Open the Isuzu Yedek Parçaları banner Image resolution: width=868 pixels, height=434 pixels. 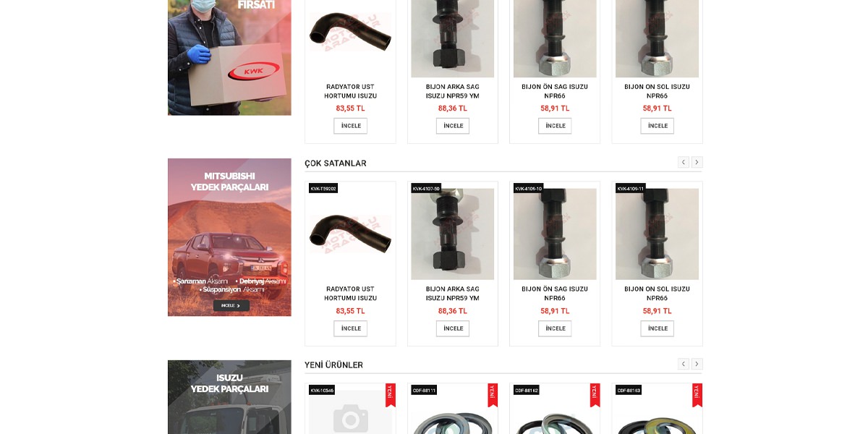click(x=229, y=397)
